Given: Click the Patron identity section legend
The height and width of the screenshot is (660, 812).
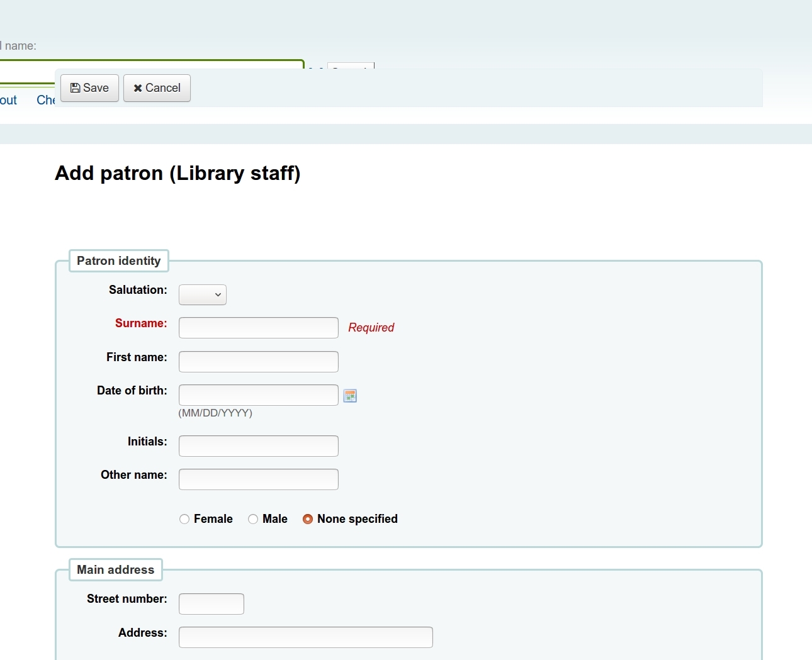Looking at the screenshot, I should (x=118, y=261).
